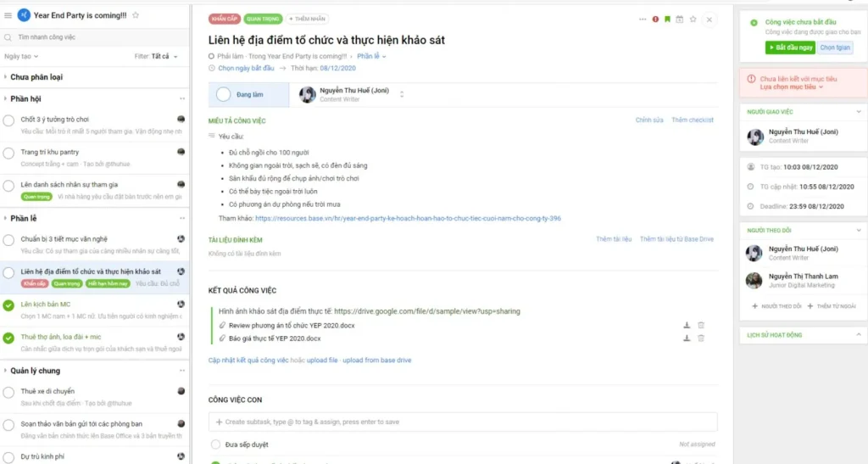Open task 'Thuê xe di chuyển'

tap(47, 391)
